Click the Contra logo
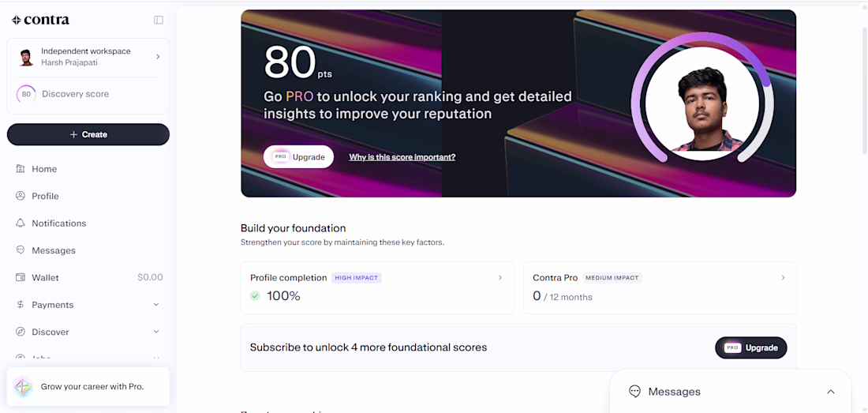The image size is (868, 413). pyautogui.click(x=40, y=20)
